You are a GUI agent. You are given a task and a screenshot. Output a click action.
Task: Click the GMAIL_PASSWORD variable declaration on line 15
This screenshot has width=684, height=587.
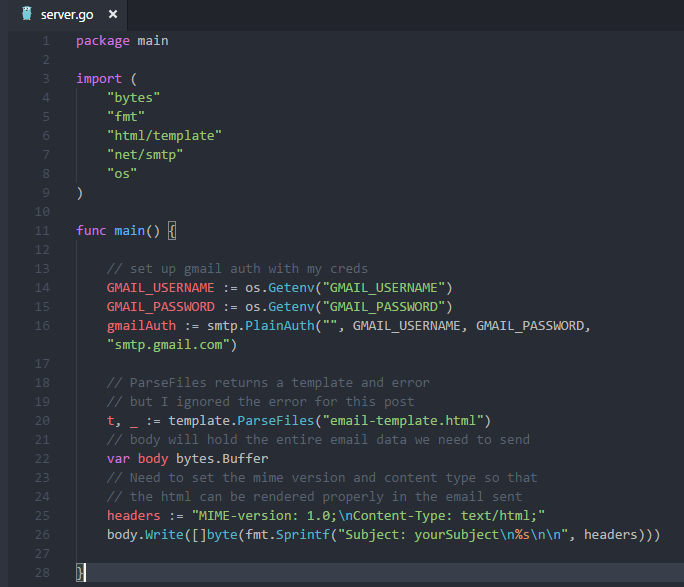coord(160,307)
